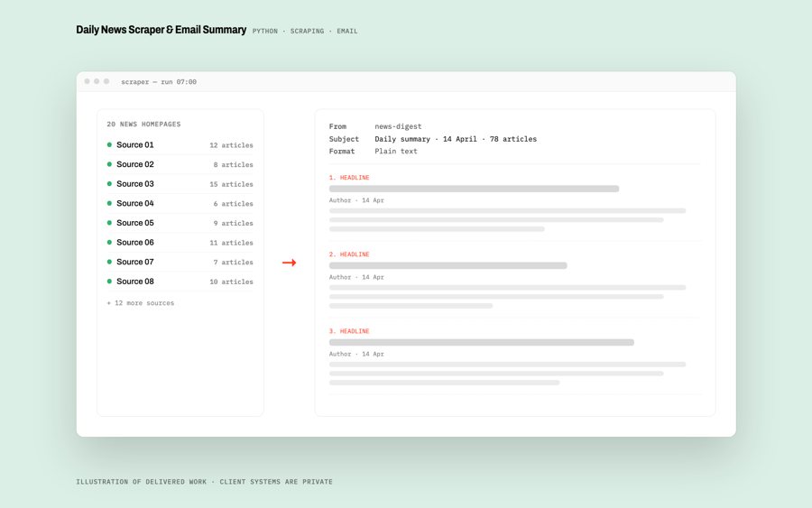Click the green status dot for Source 07
The height and width of the screenshot is (508, 812).
pos(109,262)
